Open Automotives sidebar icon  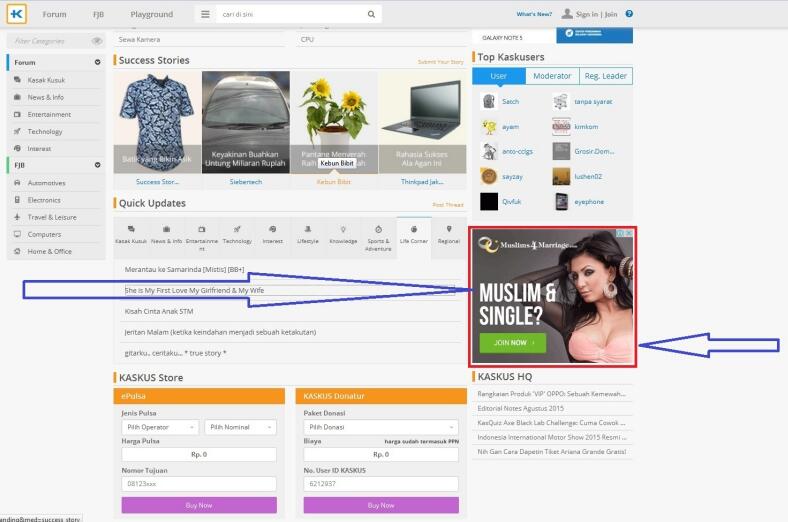(x=17, y=183)
